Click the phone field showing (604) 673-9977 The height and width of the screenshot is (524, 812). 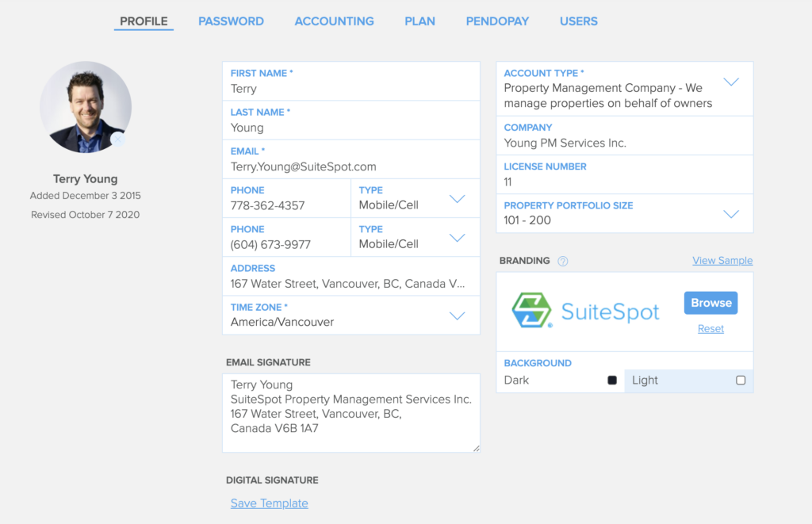point(287,237)
